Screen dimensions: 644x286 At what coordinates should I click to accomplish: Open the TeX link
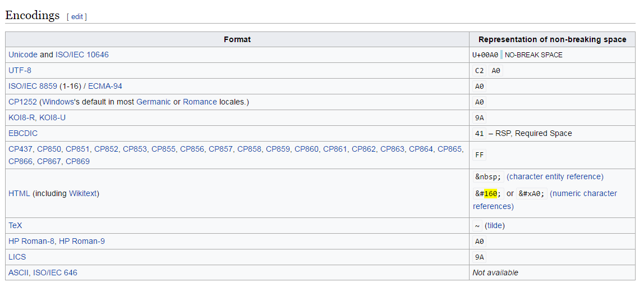tap(15, 225)
